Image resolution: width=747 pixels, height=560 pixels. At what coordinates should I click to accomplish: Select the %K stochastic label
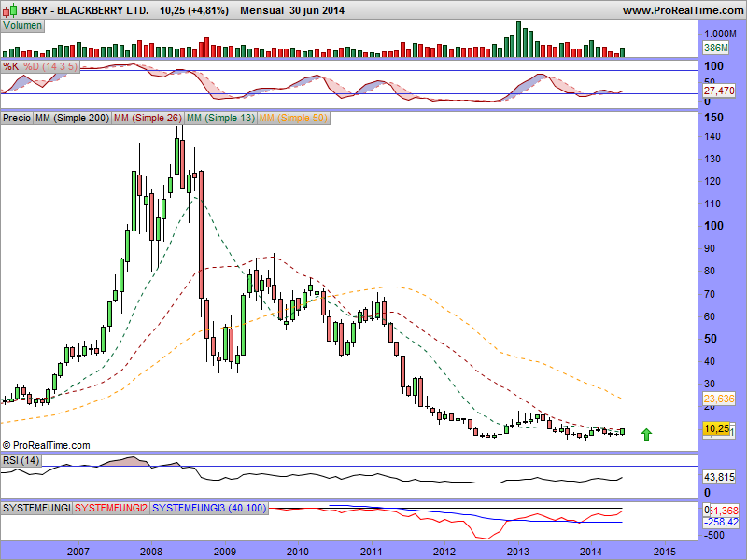10,66
